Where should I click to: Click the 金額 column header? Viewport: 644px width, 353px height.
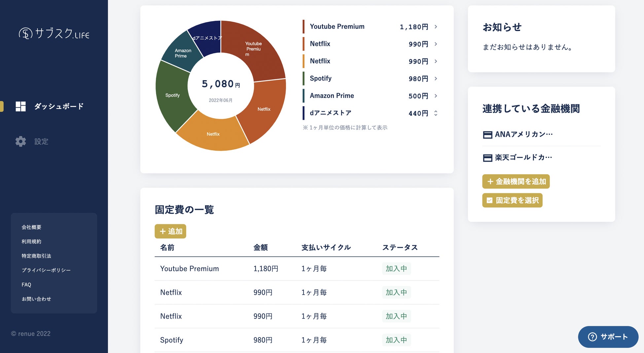261,247
